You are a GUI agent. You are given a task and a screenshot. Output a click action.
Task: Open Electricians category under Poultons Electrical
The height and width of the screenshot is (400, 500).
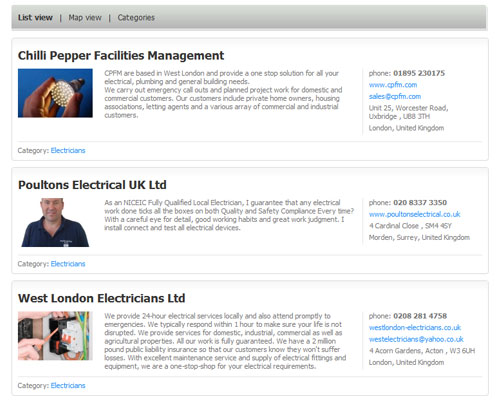(x=68, y=264)
